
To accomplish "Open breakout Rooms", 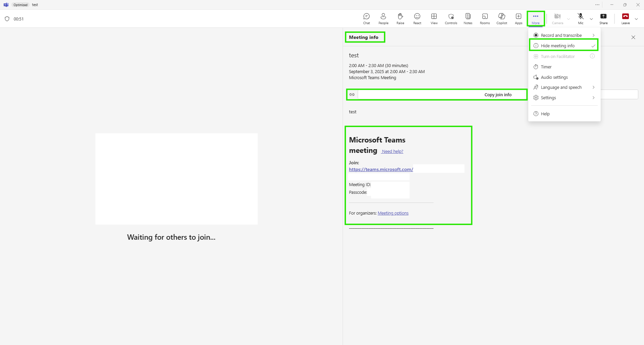I will click(485, 18).
